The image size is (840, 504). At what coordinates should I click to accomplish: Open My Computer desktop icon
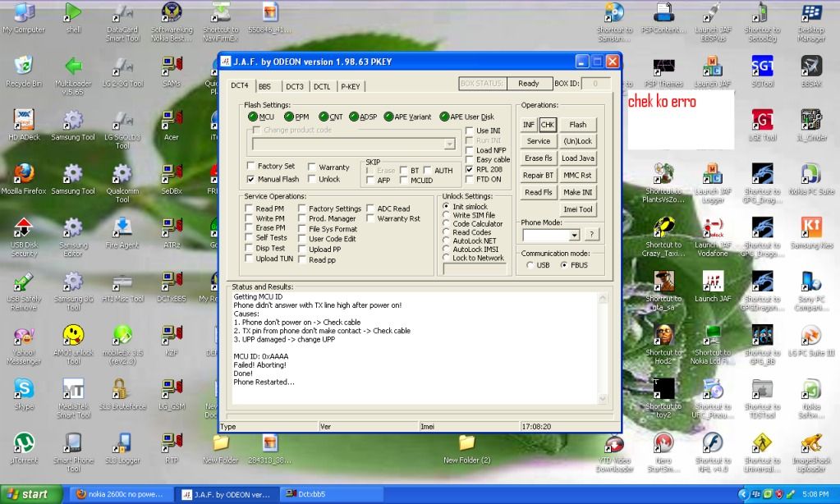tap(24, 19)
